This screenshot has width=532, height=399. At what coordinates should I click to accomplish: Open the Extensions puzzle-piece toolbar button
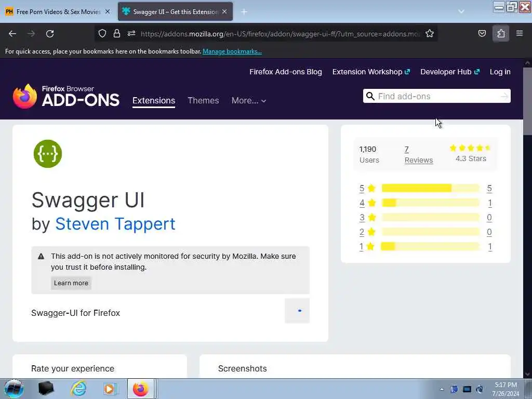[501, 33]
